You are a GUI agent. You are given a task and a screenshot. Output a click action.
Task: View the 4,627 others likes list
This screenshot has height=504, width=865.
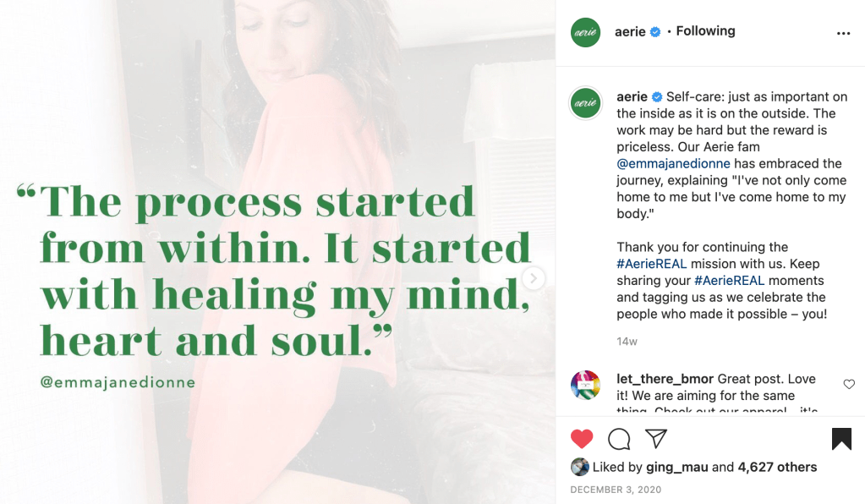pos(777,467)
